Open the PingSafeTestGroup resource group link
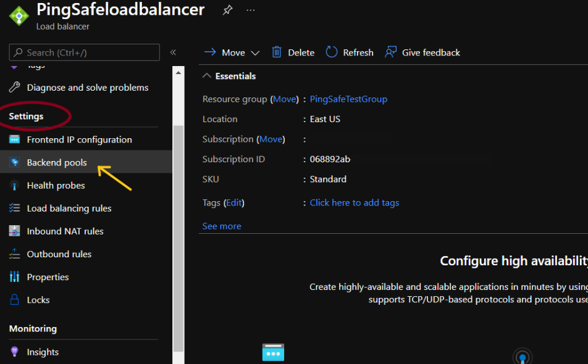Viewport: 588px width, 364px height. pos(348,99)
